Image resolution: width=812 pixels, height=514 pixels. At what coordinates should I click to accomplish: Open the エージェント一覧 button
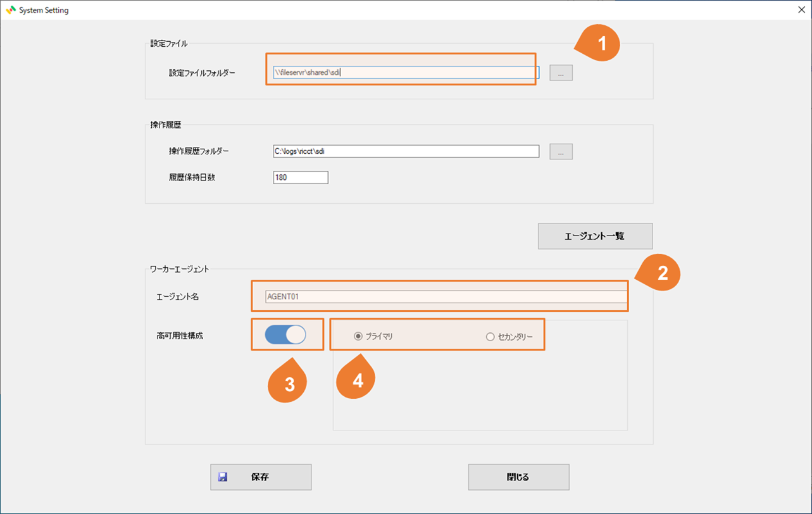tap(595, 236)
